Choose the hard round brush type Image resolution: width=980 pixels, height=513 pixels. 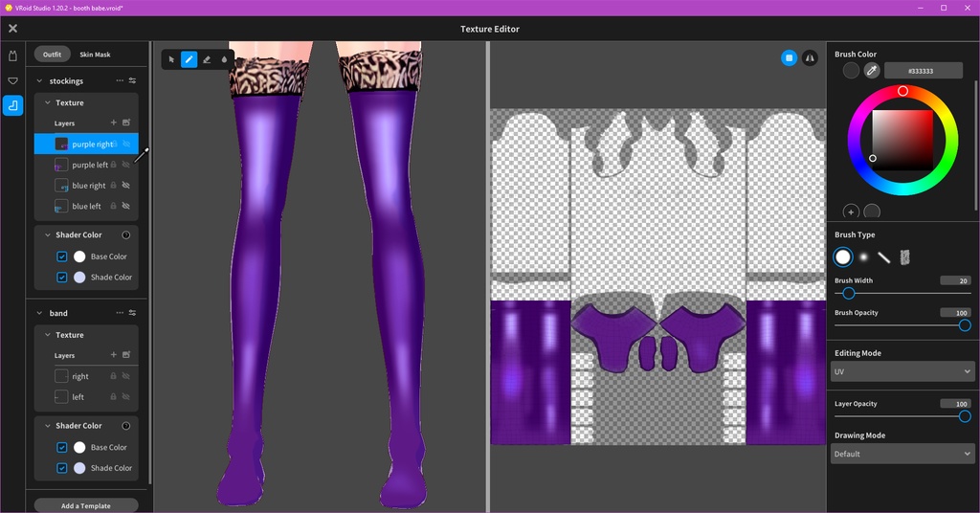843,256
